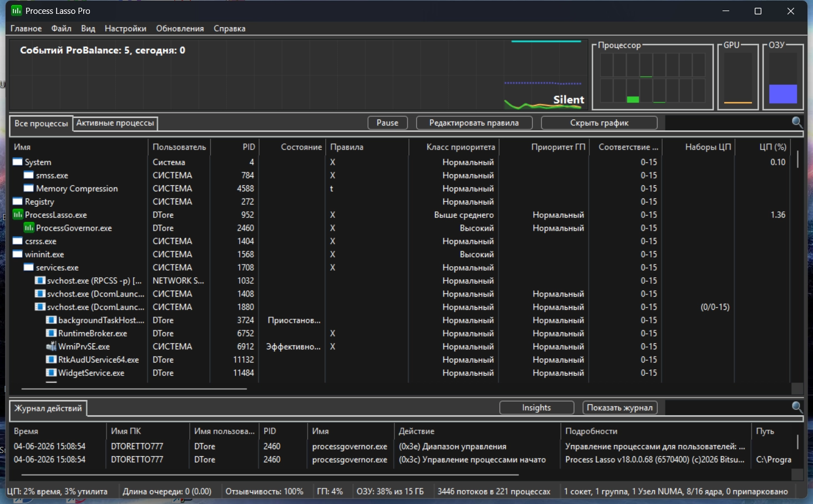The image size is (813, 504).
Task: Sort by Класс приоритета column header
Action: pos(460,147)
